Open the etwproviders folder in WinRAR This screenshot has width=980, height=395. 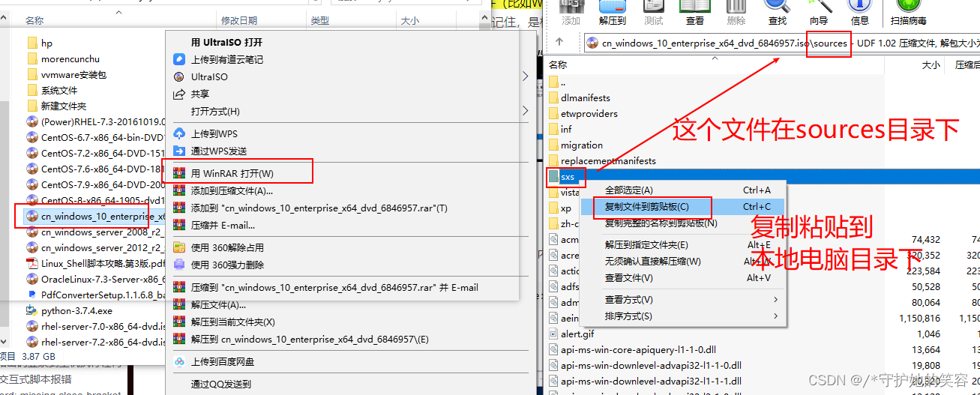tap(589, 113)
